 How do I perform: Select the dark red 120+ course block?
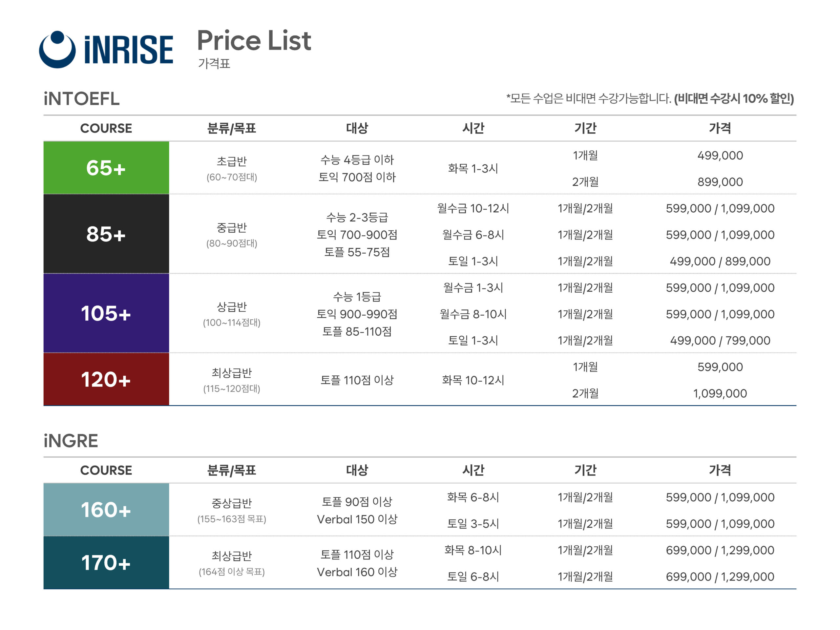pos(106,379)
